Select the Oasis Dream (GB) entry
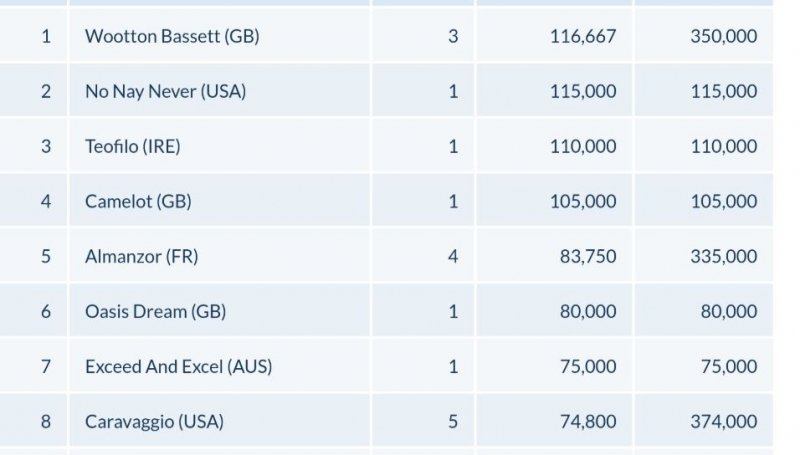This screenshot has width=800, height=455. 155,312
